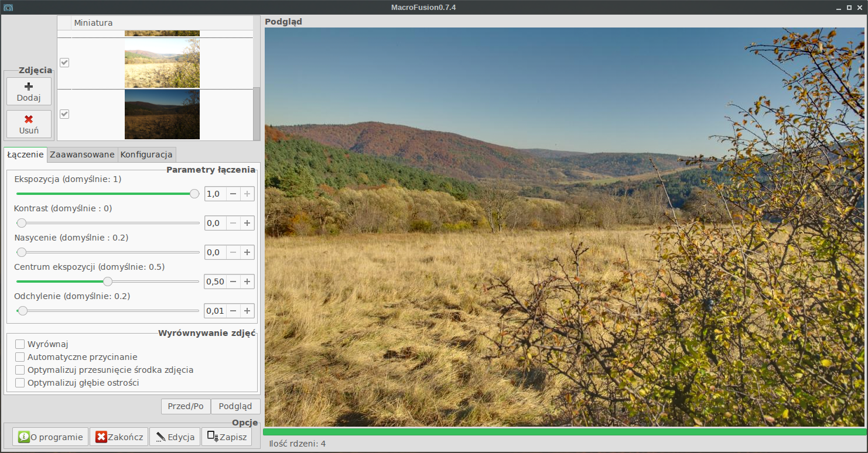Viewport: 868px width, 453px height.
Task: Click the Centrum ekspozycji field 0,50
Action: point(216,282)
